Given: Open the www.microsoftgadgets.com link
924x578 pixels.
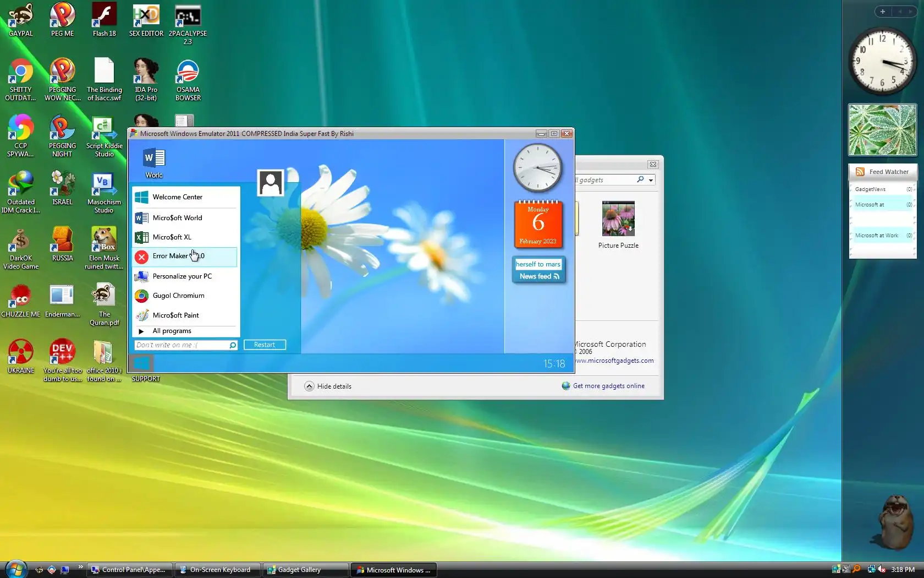Looking at the screenshot, I should 614,361.
